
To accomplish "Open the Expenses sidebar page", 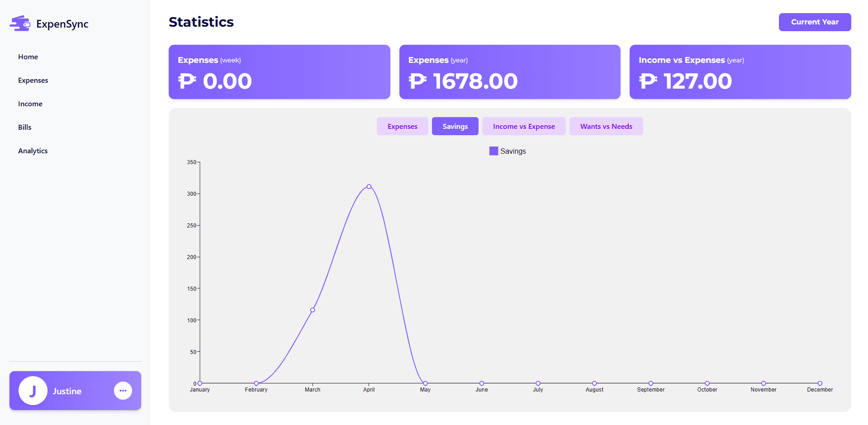I will coord(33,80).
